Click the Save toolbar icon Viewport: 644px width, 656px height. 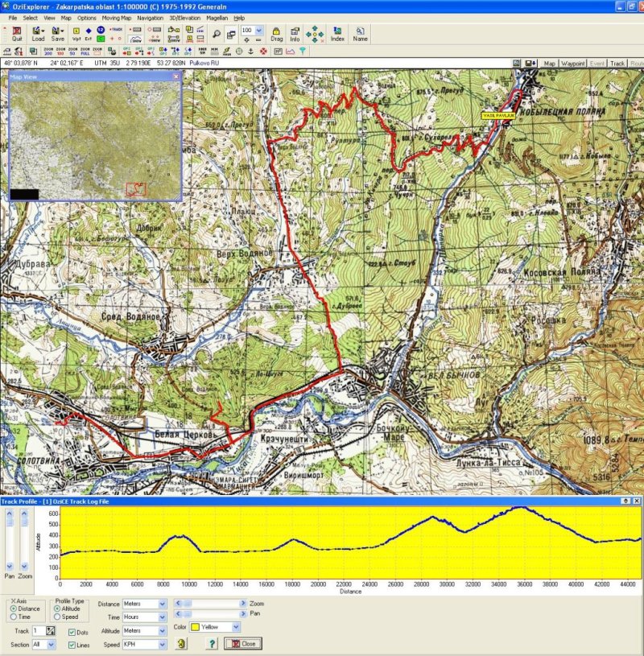58,33
